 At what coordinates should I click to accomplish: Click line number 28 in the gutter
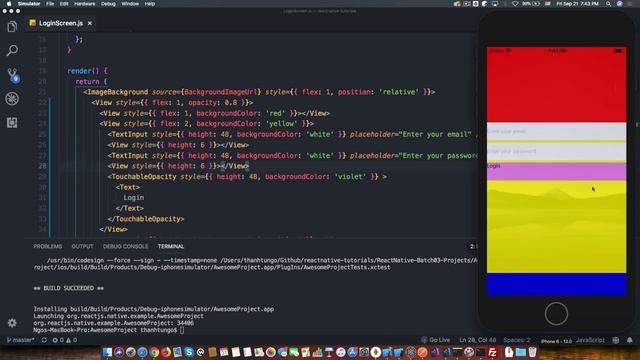(x=42, y=166)
